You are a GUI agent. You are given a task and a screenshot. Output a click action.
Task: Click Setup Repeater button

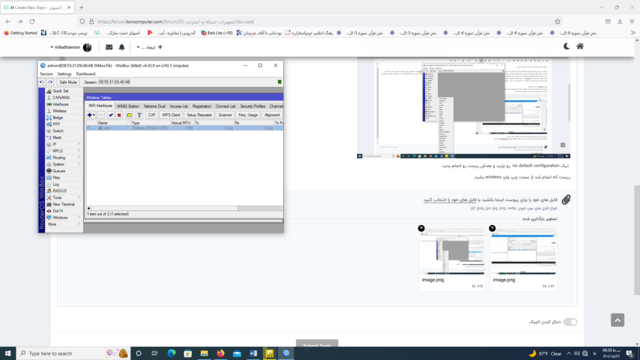(199, 115)
